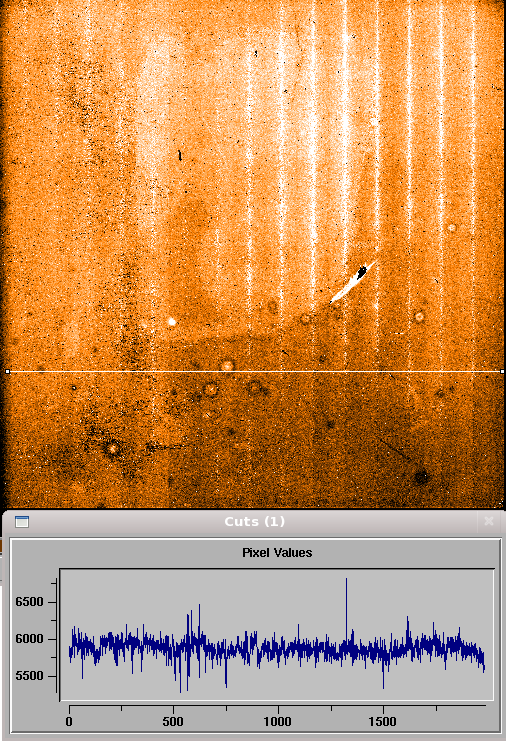Screen dimensions: 506x741
Task: Open the Cuts window menu icon
Action: tap(22, 522)
